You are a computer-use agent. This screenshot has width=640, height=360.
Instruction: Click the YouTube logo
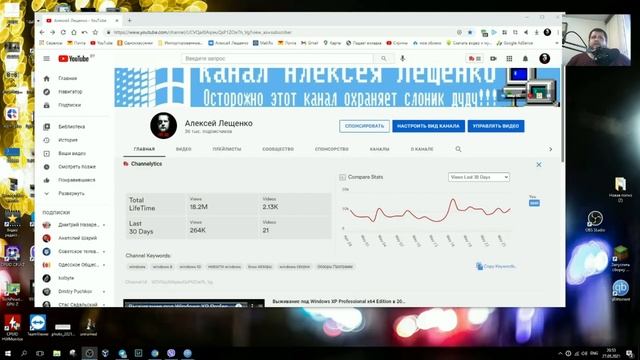coord(74,59)
